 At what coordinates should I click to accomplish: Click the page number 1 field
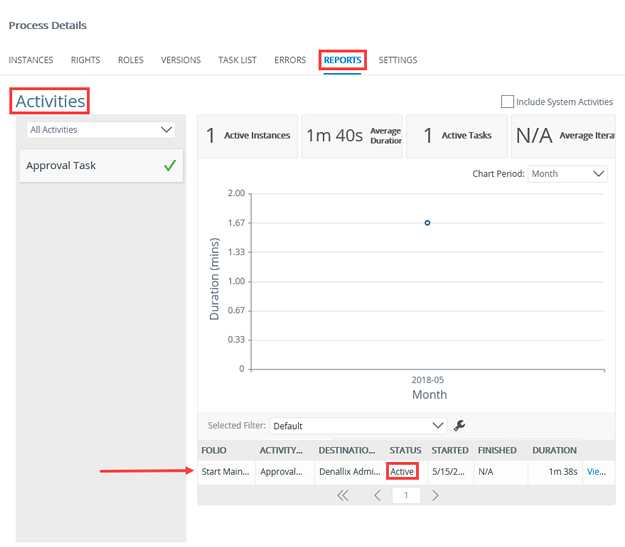coord(406,495)
